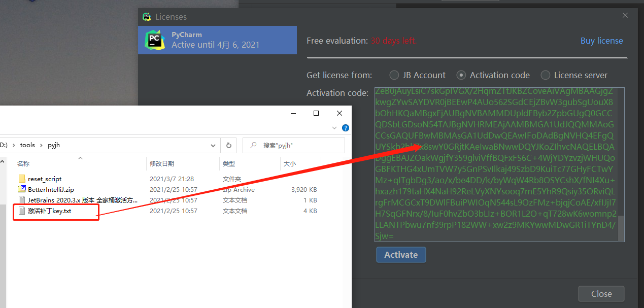644x308 pixels.
Task: Open Explorer help via blue question icon
Action: click(x=346, y=128)
